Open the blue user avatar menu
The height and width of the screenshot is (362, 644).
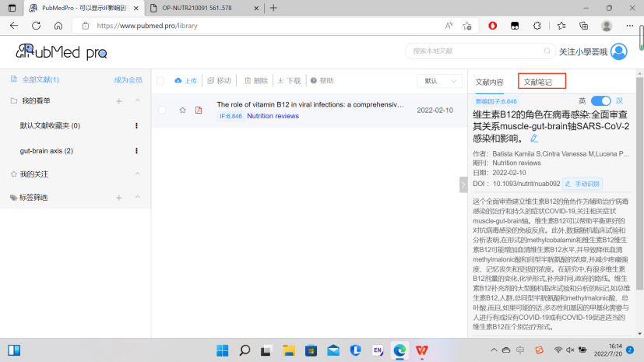(618, 51)
